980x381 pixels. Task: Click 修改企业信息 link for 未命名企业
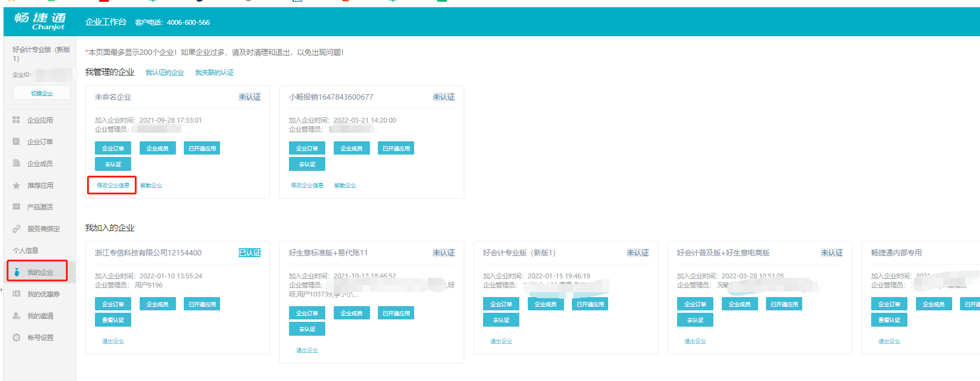pos(112,185)
